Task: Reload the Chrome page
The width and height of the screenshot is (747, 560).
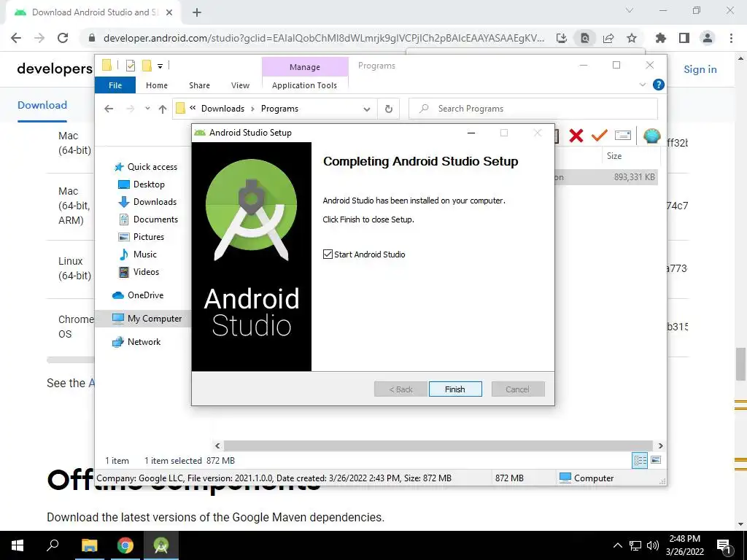Action: (x=63, y=38)
